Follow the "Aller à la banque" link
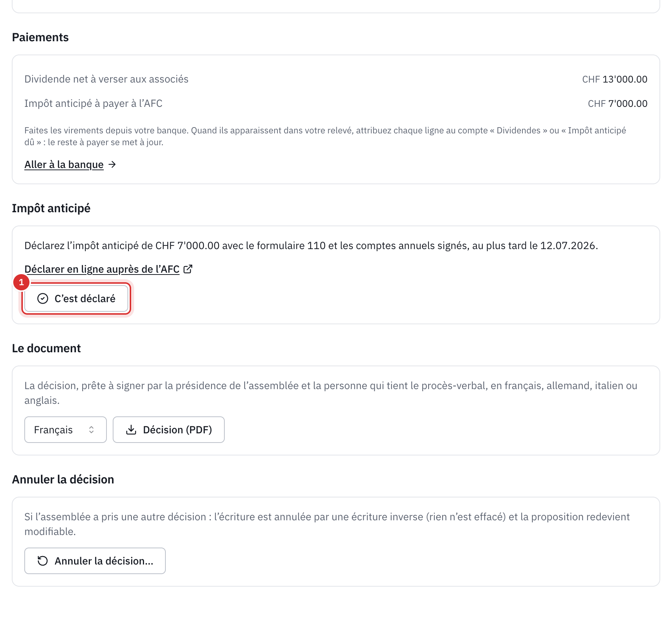Screen dimensions: 672x622 point(64,165)
